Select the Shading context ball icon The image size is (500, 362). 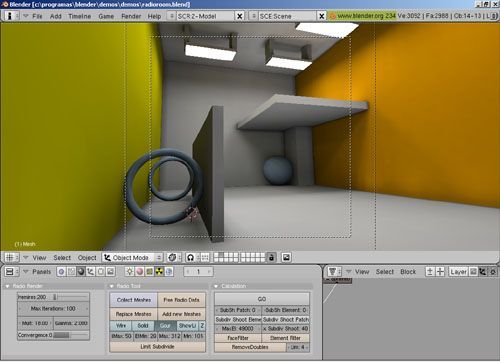click(81, 272)
